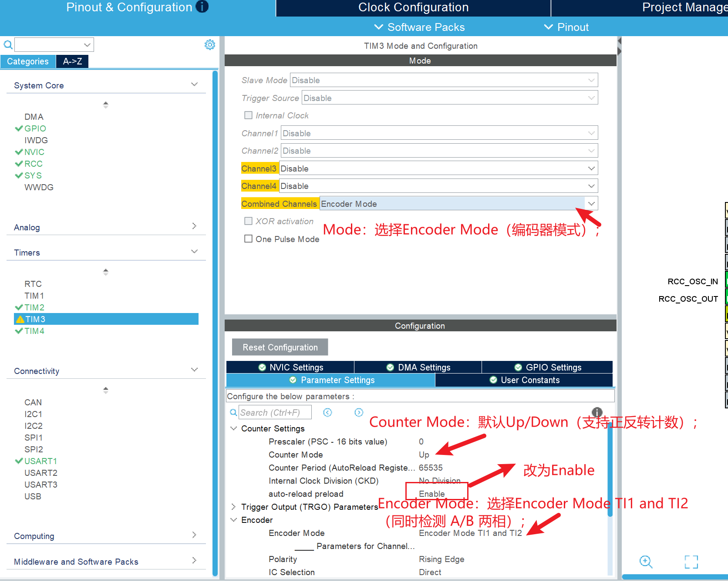Select USART1 in Connectivity
The image size is (728, 586).
click(x=40, y=461)
